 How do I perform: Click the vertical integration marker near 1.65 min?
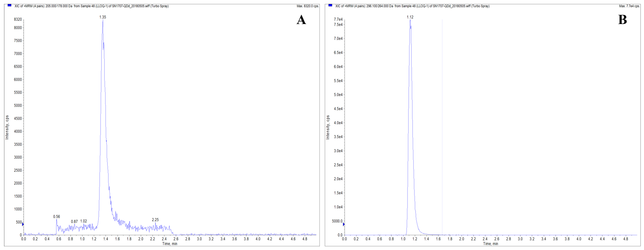pyautogui.click(x=442, y=125)
